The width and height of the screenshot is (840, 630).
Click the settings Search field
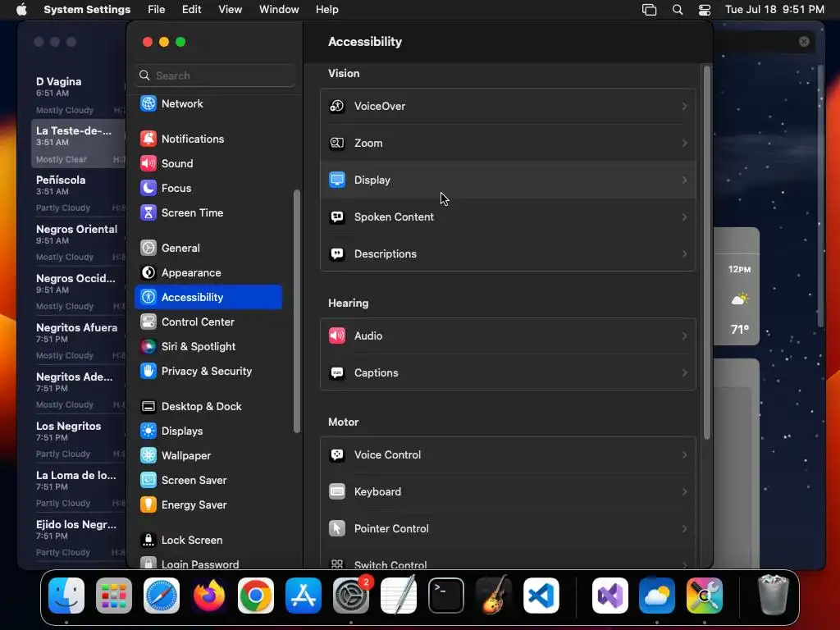pyautogui.click(x=215, y=75)
